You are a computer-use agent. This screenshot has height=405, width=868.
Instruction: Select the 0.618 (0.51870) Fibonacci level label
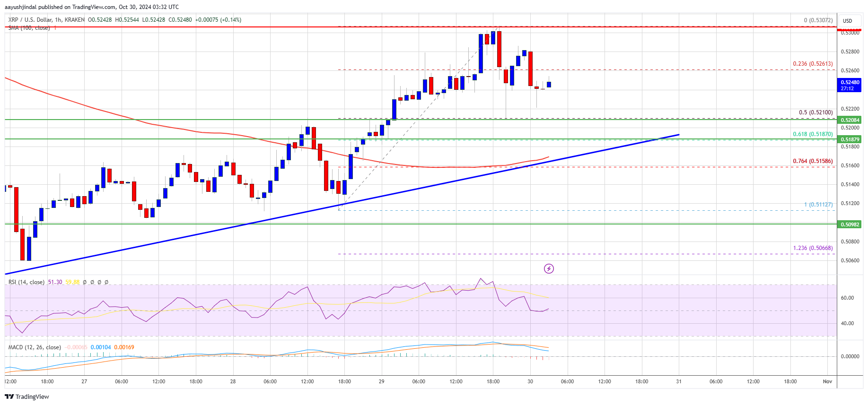click(x=813, y=134)
